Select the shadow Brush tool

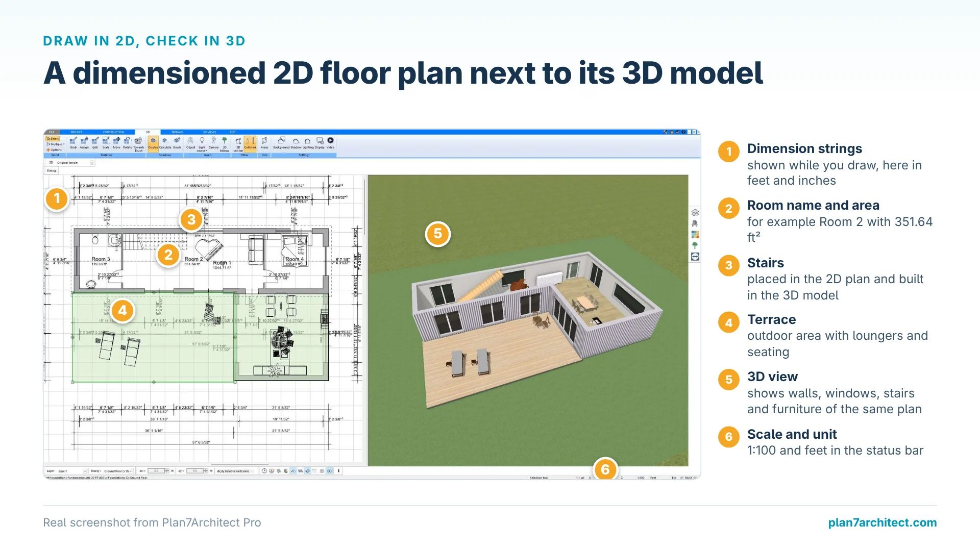pos(177,143)
